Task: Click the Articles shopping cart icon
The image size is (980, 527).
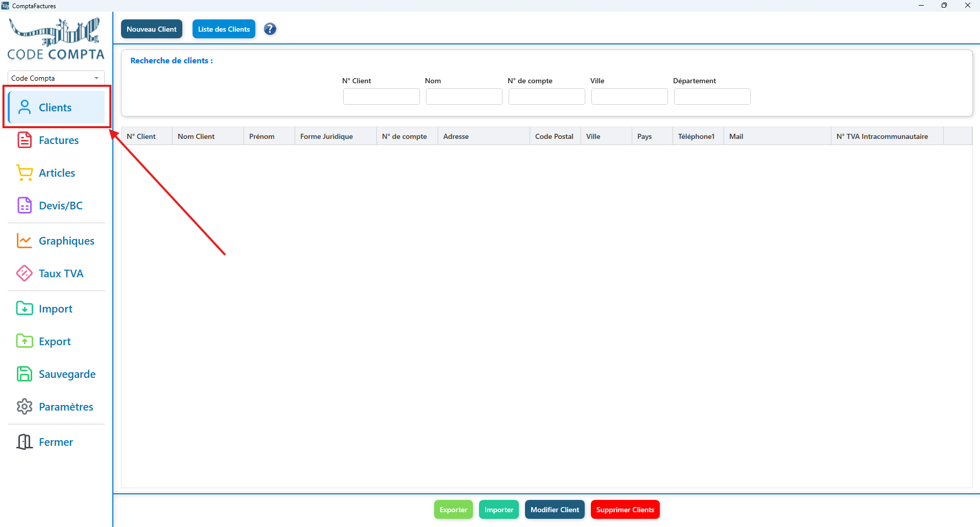Action: 25,173
